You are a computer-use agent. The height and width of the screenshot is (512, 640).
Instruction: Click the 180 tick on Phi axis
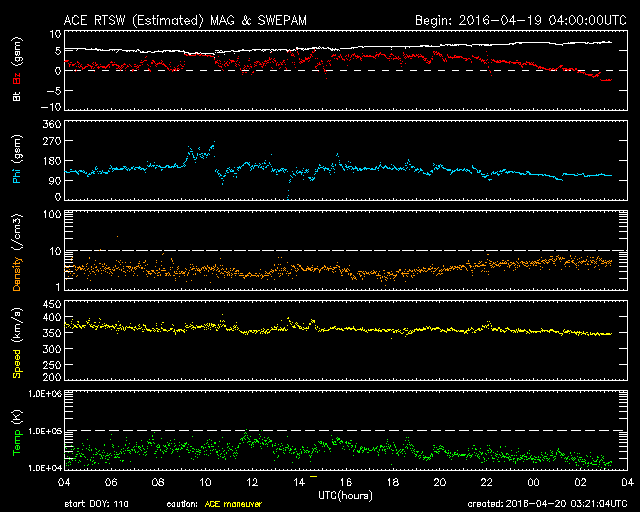[x=52, y=161]
